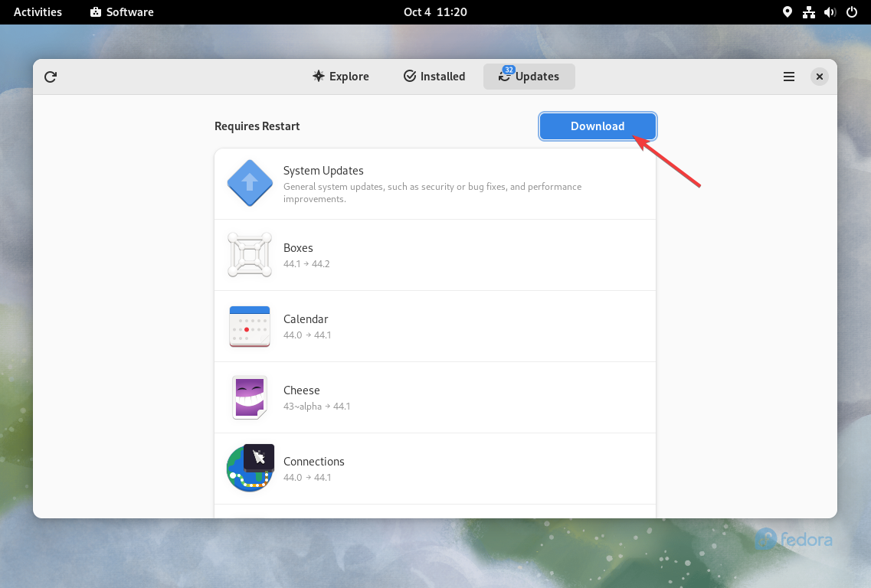The image size is (871, 588).
Task: Click the Connections app icon
Action: click(250, 469)
